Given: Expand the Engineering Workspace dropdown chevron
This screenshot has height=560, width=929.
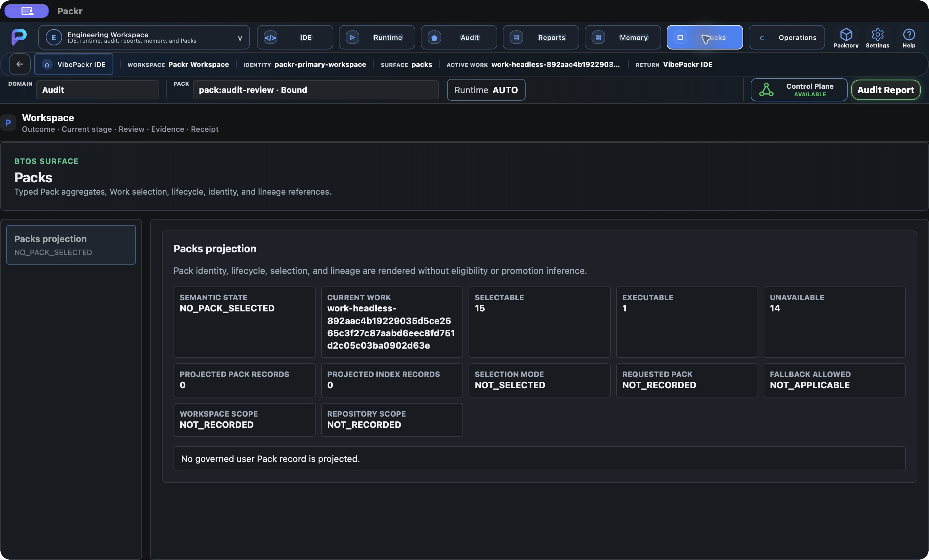Looking at the screenshot, I should (x=240, y=38).
